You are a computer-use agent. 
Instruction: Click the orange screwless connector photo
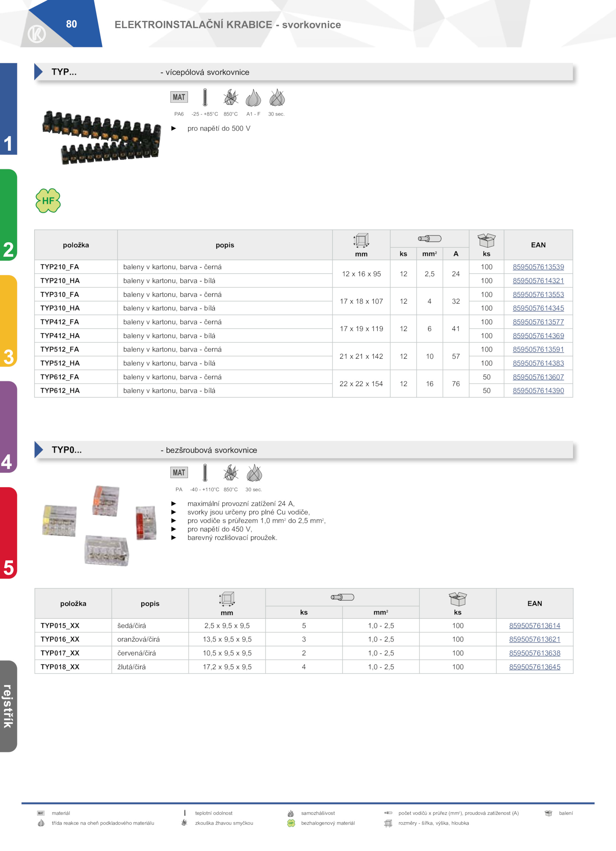(x=106, y=501)
